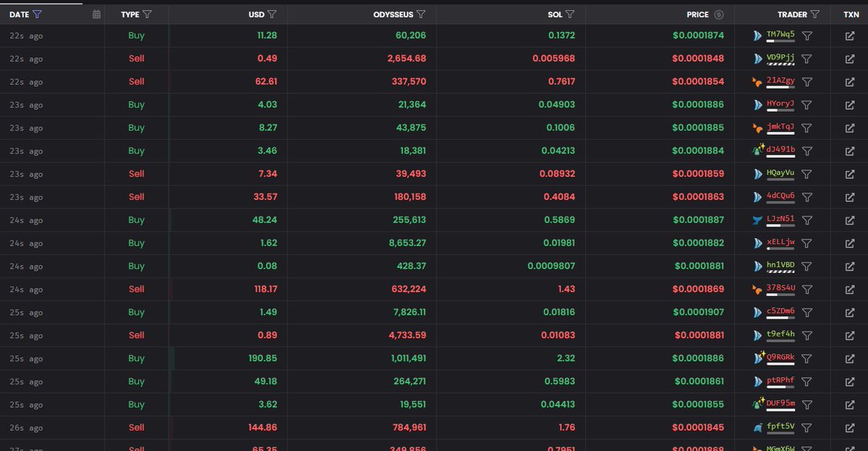Open trader ptRPhf wallet link
Screen dimensions: 868x451
point(780,380)
